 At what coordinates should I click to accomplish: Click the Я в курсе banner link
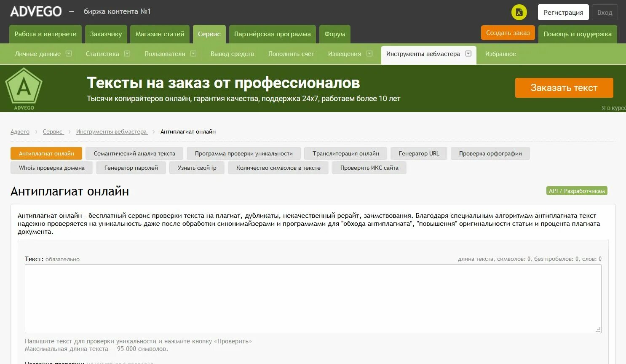(x=614, y=108)
